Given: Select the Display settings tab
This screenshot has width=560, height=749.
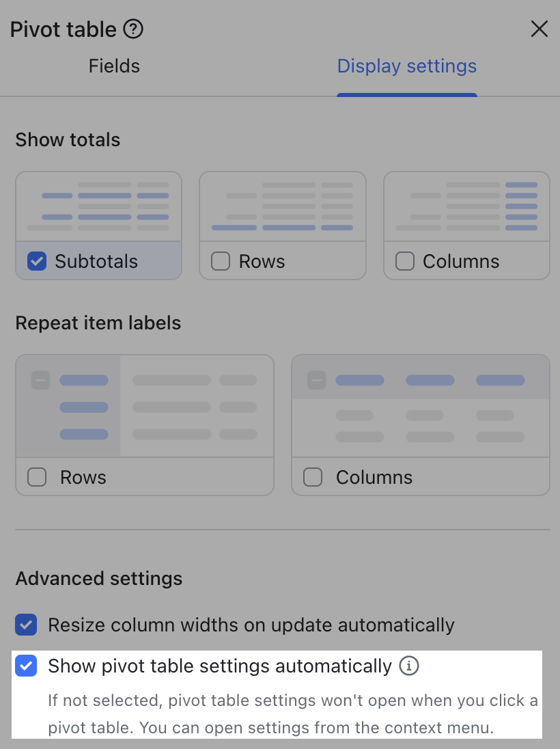Looking at the screenshot, I should [406, 66].
